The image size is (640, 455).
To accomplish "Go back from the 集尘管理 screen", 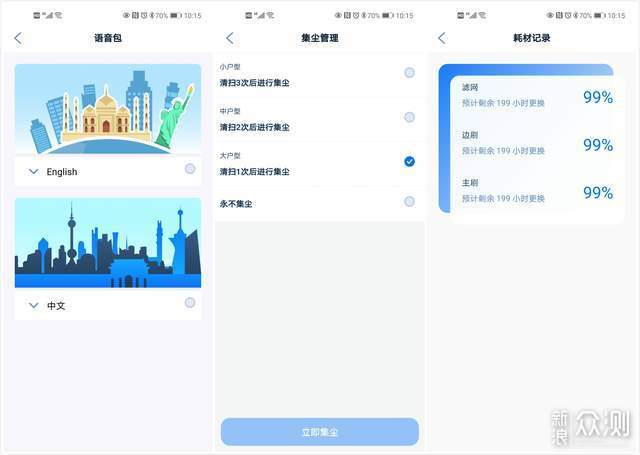I will (230, 38).
